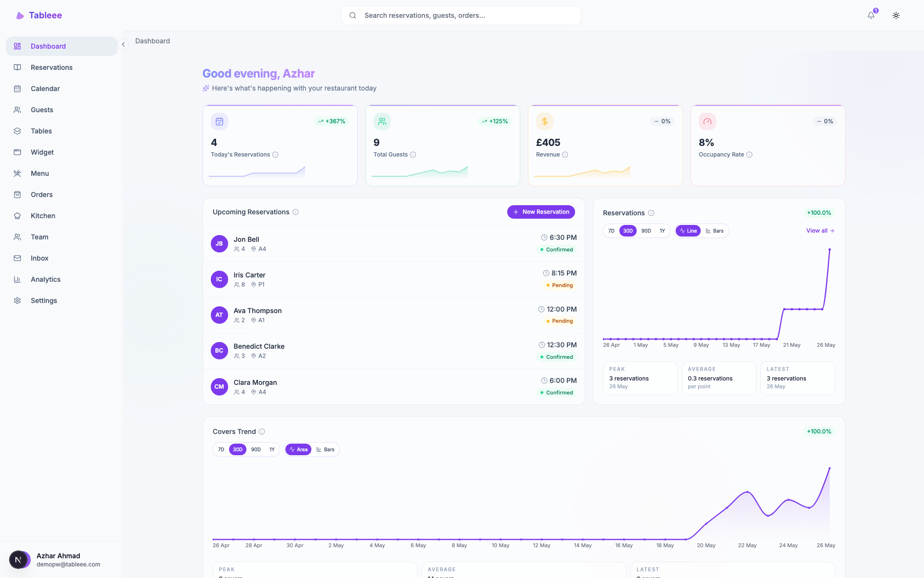
Task: Click the Occupancy Rate gauge icon
Action: pos(707,121)
